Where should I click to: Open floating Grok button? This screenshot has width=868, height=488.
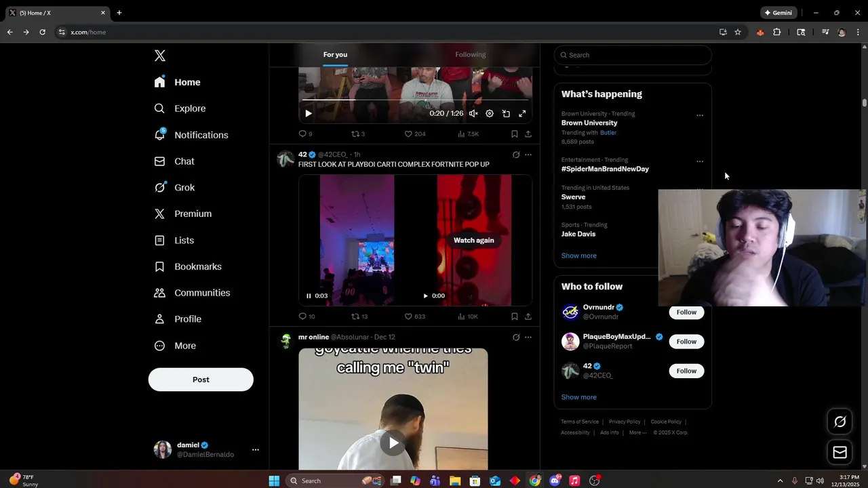click(840, 422)
